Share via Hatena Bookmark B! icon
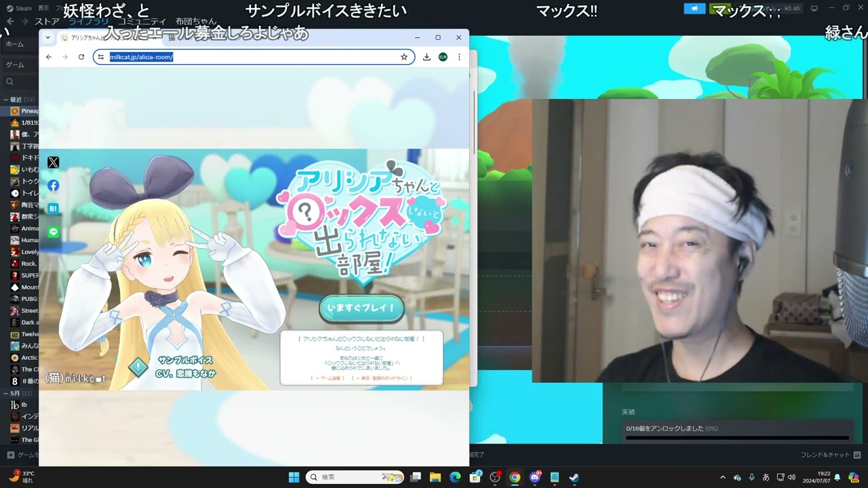This screenshot has width=868, height=488. point(54,209)
